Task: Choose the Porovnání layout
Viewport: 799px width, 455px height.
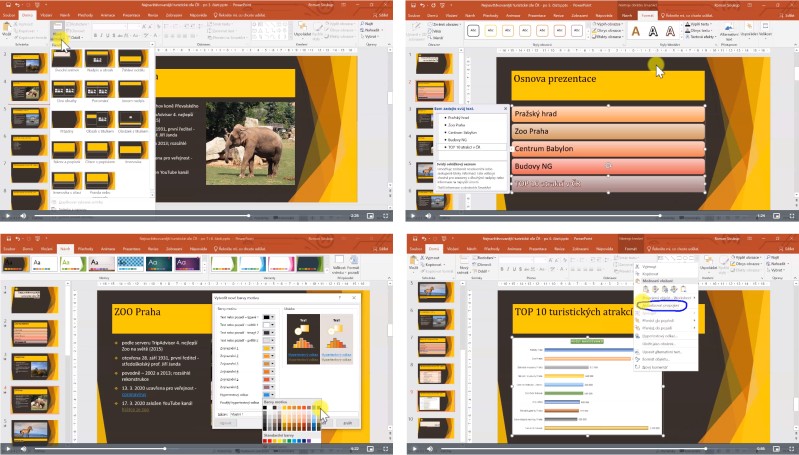Action: [x=100, y=91]
